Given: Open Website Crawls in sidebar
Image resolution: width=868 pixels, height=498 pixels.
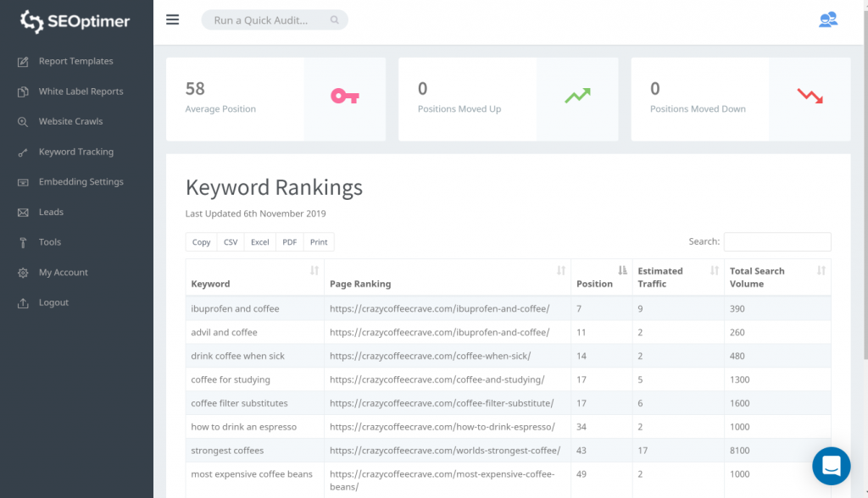Looking at the screenshot, I should coord(70,121).
